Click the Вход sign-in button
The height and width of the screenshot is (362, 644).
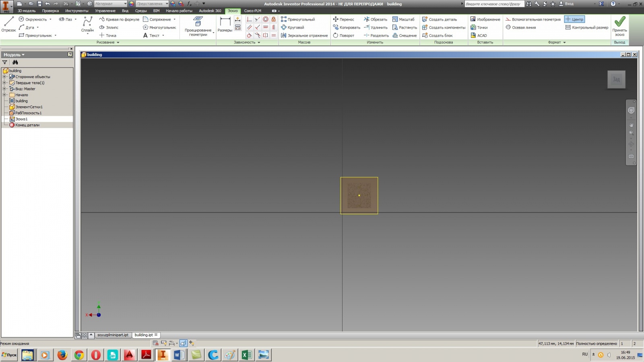pyautogui.click(x=566, y=4)
